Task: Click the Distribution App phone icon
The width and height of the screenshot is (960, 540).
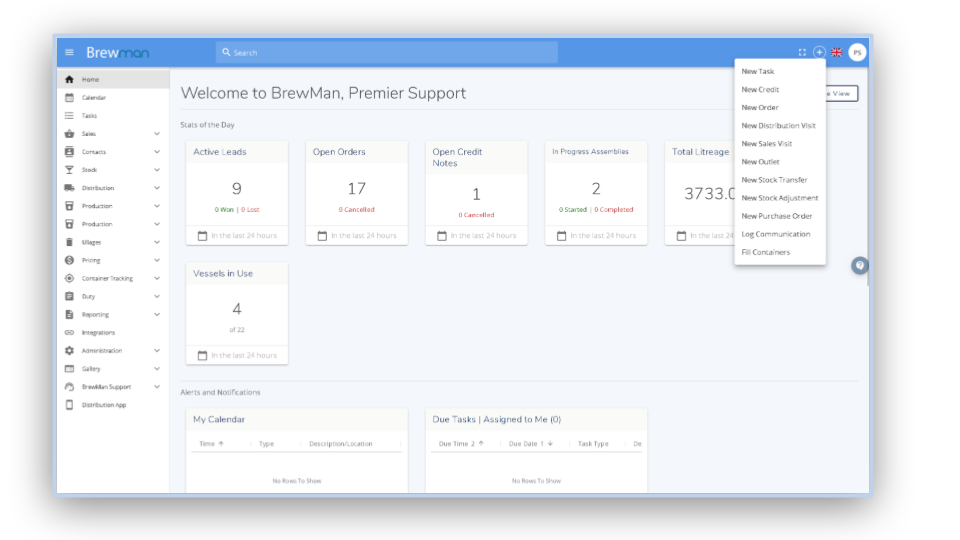Action: click(69, 405)
